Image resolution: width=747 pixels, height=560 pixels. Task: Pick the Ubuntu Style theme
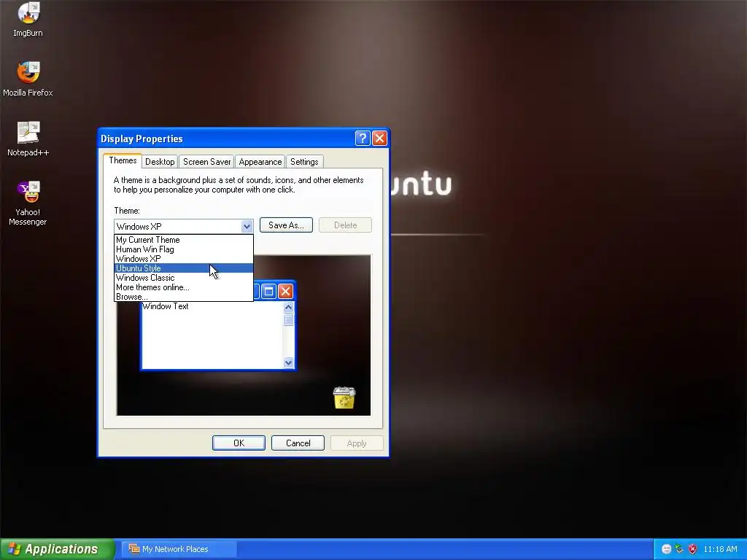pos(183,268)
